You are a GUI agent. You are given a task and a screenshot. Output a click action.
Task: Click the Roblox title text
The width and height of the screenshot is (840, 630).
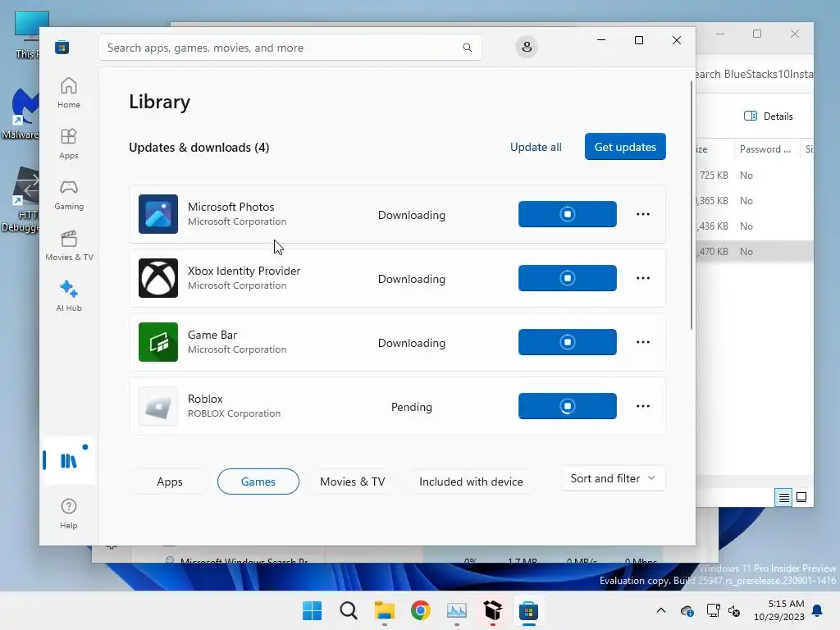pos(205,399)
